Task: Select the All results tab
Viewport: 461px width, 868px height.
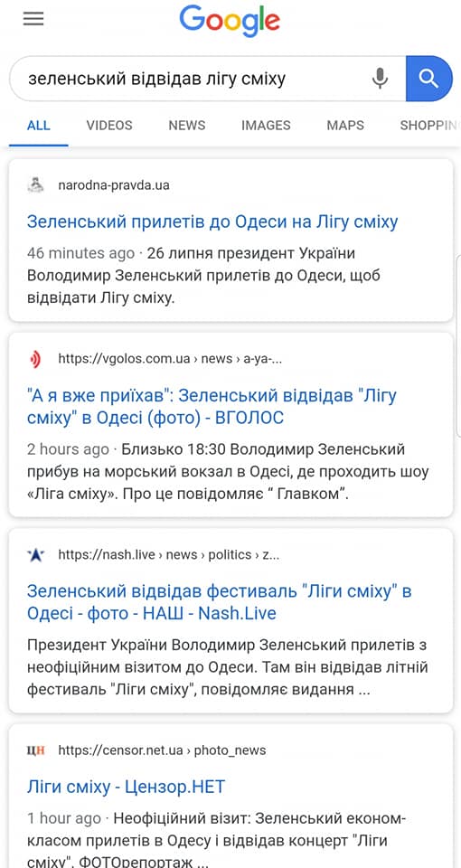Action: click(39, 126)
